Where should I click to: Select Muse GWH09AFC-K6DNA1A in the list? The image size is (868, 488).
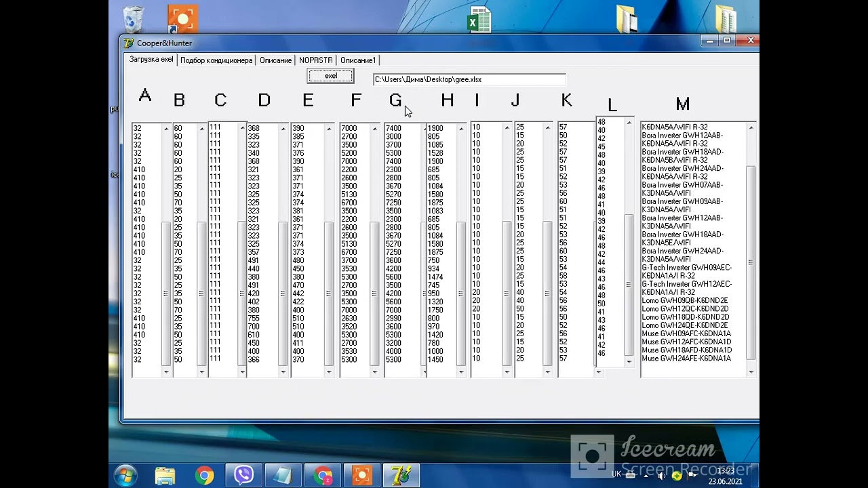click(686, 333)
